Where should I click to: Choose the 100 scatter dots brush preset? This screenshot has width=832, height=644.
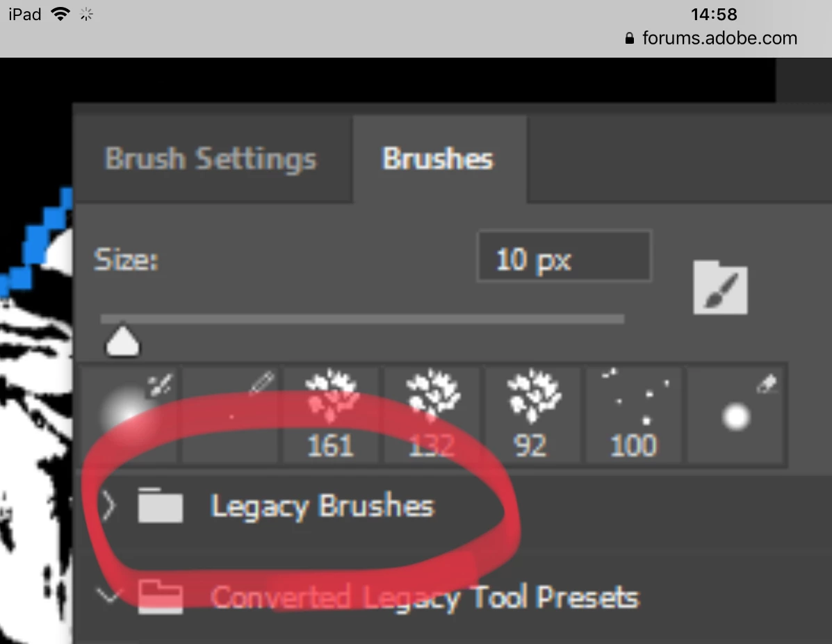[x=633, y=414]
